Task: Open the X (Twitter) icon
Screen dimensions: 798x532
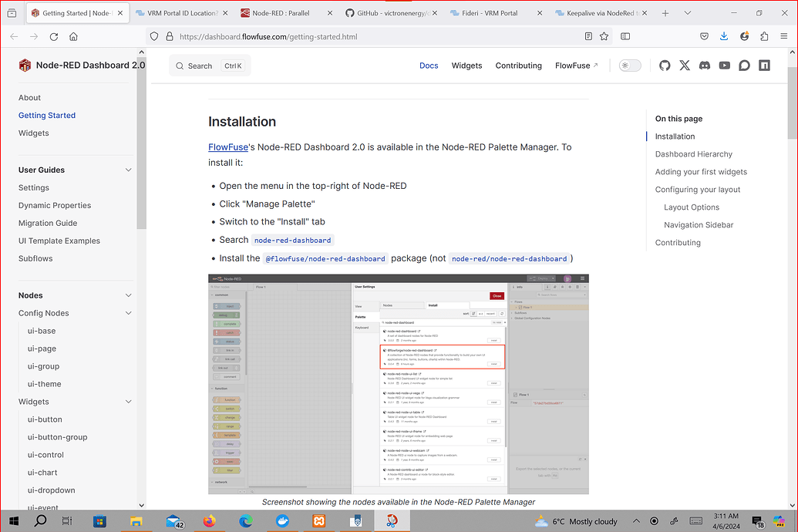Action: coord(685,66)
